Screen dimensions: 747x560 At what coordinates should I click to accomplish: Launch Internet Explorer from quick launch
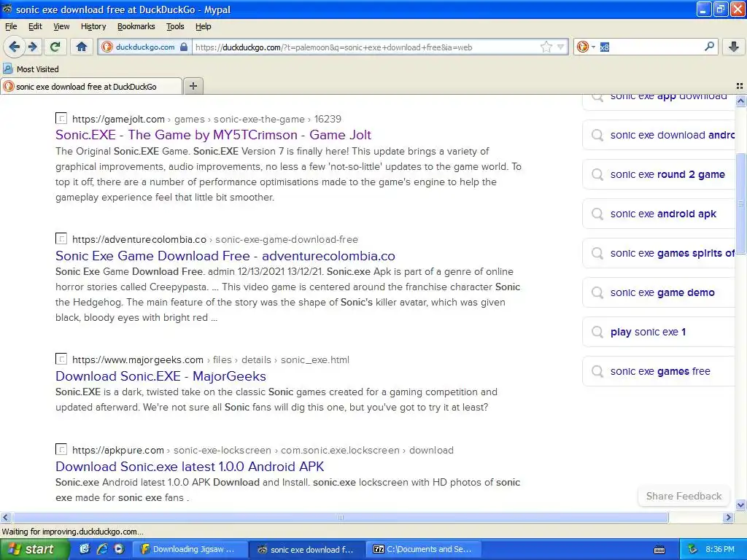(101, 549)
